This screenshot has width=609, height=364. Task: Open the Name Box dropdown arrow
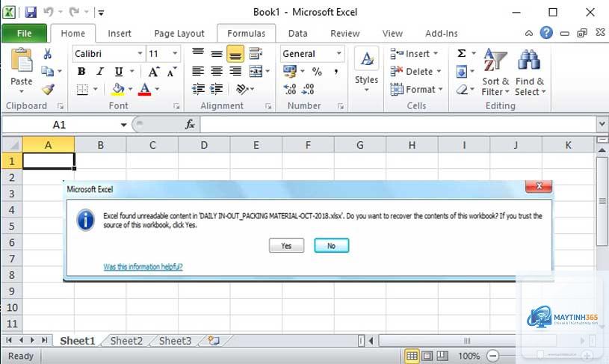click(123, 125)
